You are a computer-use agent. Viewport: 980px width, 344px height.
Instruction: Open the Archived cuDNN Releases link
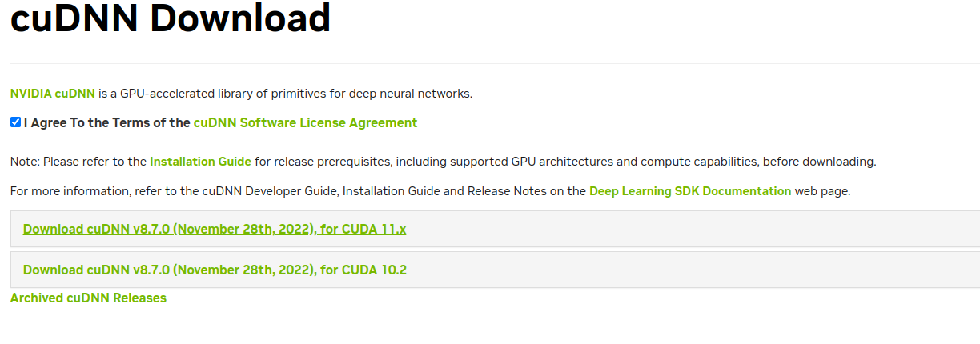click(x=88, y=298)
